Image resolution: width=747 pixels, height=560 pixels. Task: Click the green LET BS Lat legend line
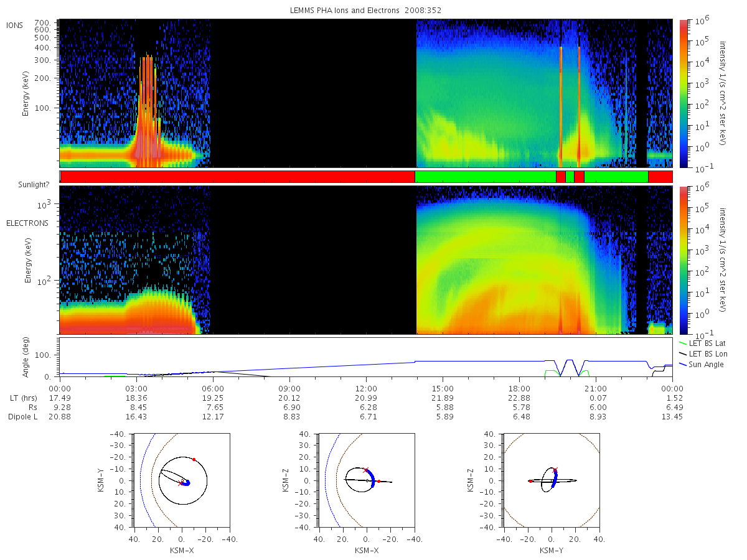click(682, 343)
